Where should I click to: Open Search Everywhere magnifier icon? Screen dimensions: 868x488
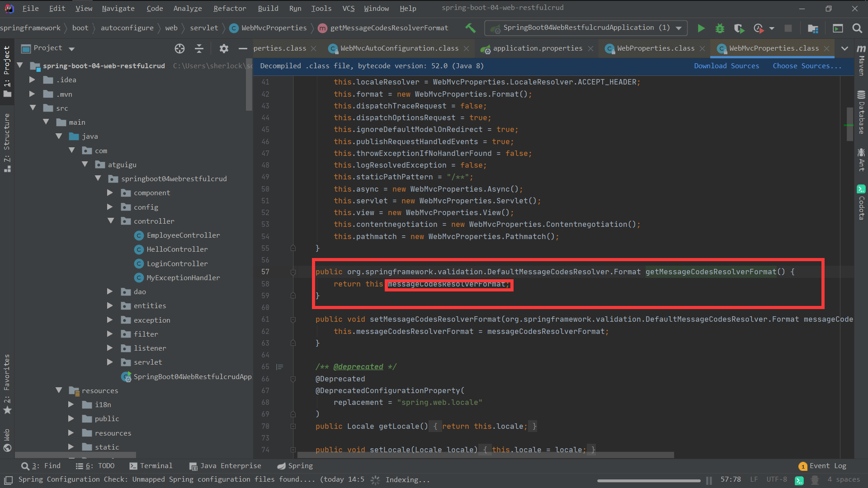857,28
